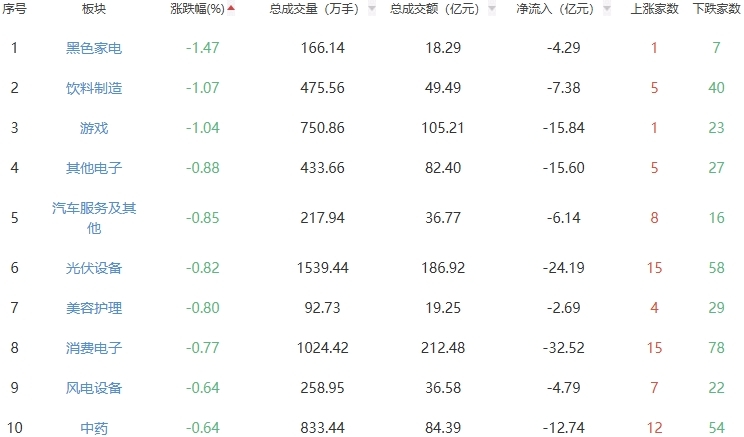View the 光伏设备 sector page
Image resolution: width=744 pixels, height=437 pixels.
[94, 268]
